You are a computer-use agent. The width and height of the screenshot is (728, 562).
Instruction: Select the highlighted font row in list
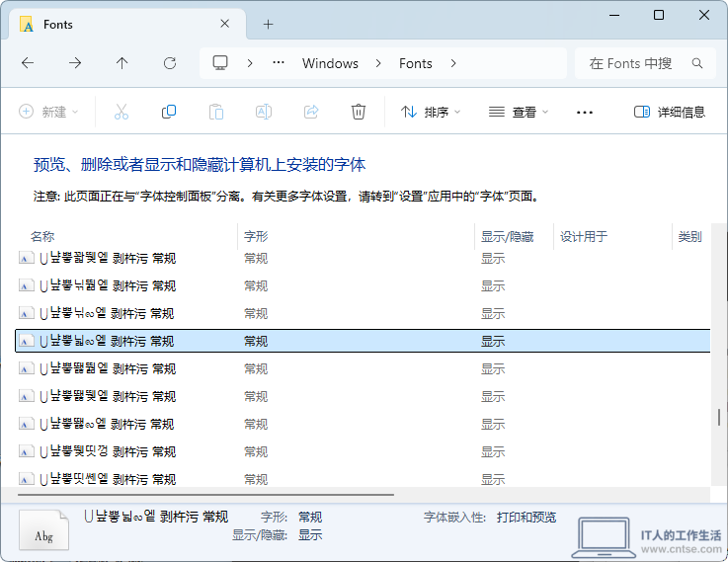tap(363, 341)
